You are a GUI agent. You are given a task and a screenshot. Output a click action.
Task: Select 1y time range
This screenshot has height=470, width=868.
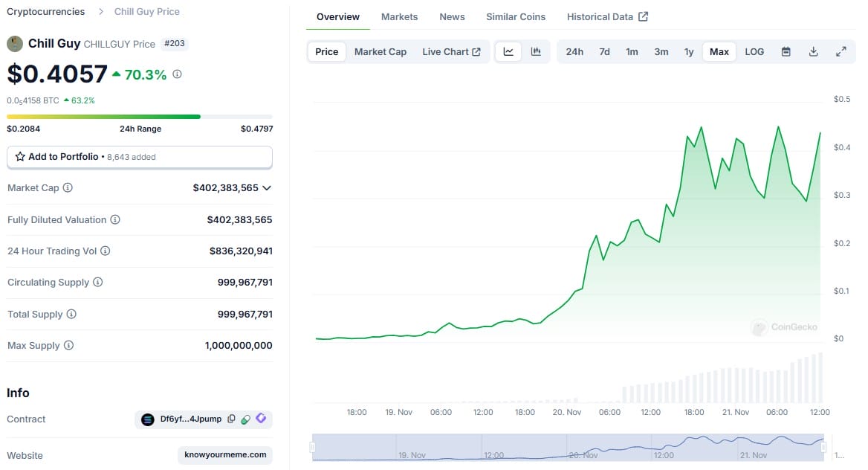click(x=689, y=51)
